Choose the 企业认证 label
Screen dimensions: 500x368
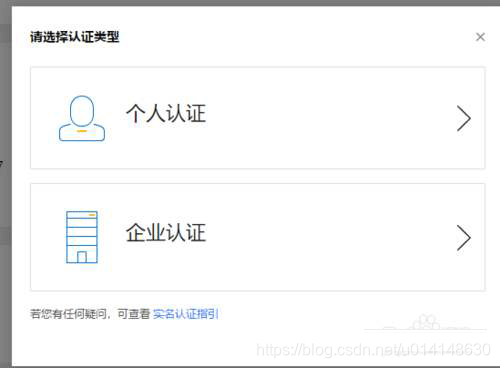166,232
